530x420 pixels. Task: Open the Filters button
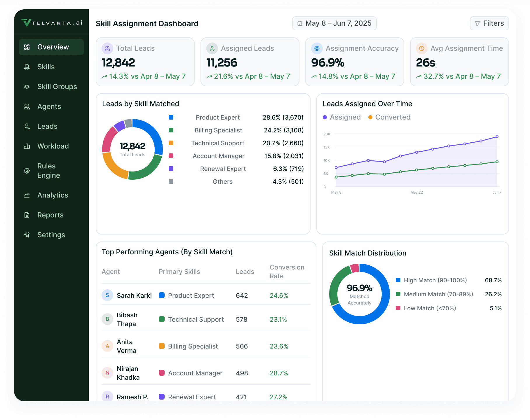[x=489, y=23]
